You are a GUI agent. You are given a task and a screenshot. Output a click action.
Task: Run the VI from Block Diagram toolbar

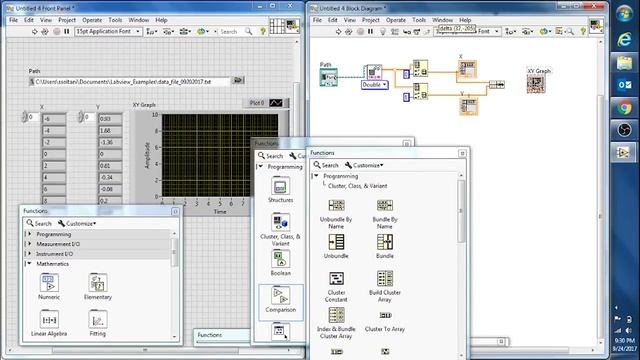coord(338,31)
